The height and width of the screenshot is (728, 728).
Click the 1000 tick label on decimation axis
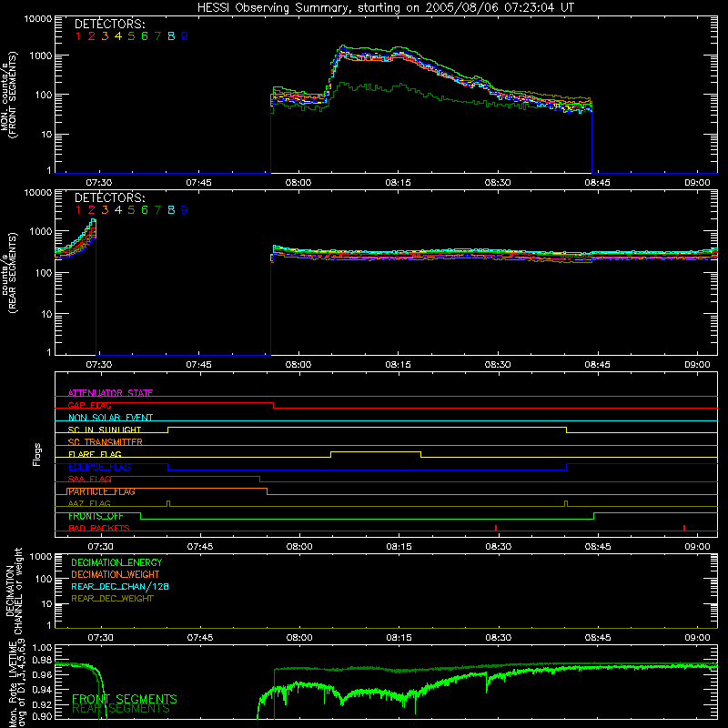tap(41, 556)
